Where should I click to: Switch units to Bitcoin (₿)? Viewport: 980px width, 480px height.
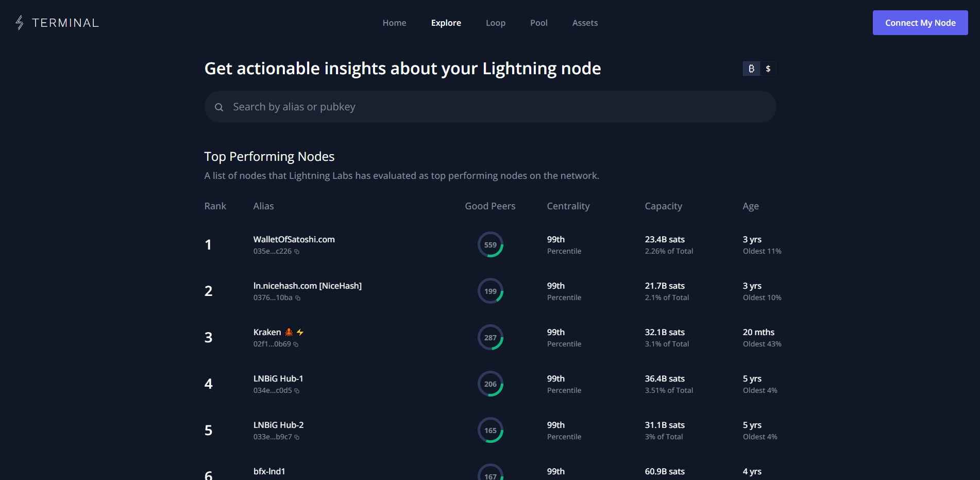click(751, 69)
